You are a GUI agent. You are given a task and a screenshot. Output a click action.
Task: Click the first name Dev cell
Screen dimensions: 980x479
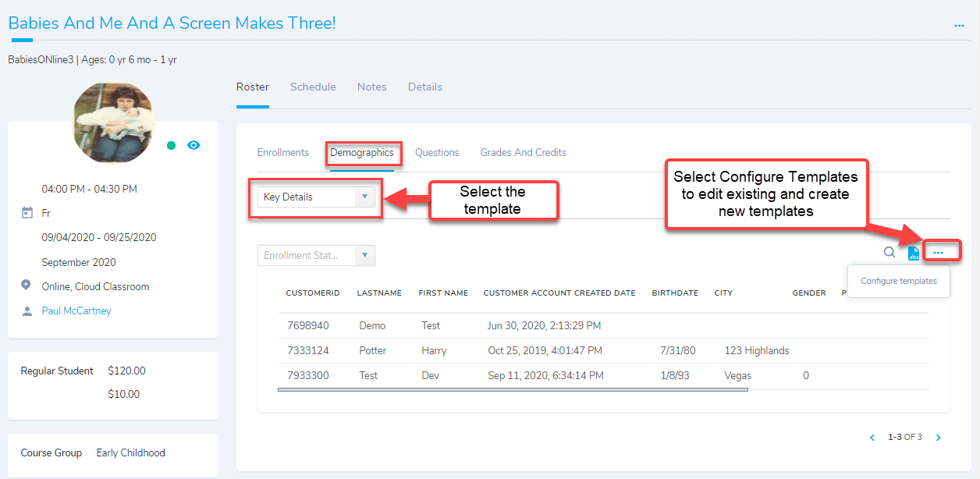pos(431,375)
